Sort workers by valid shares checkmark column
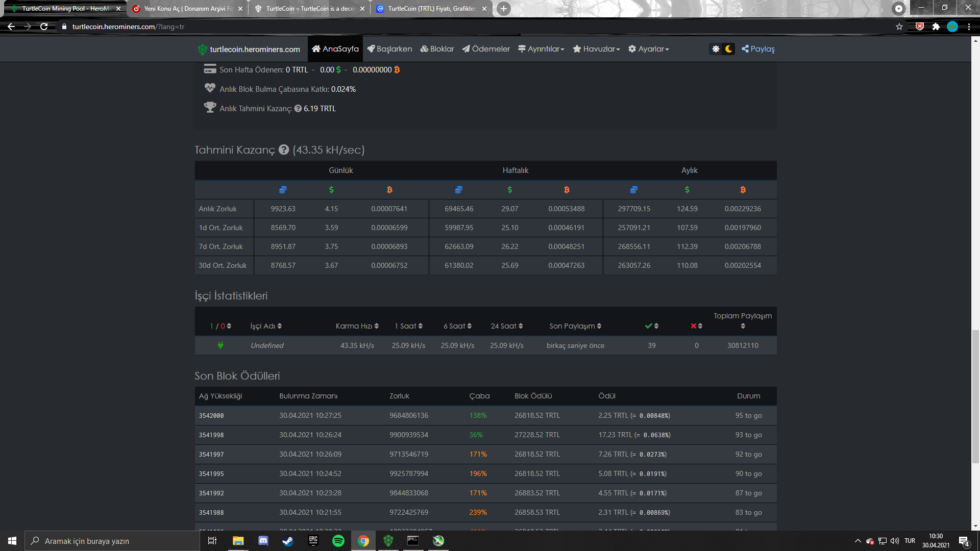Image resolution: width=980 pixels, height=551 pixels. point(651,326)
